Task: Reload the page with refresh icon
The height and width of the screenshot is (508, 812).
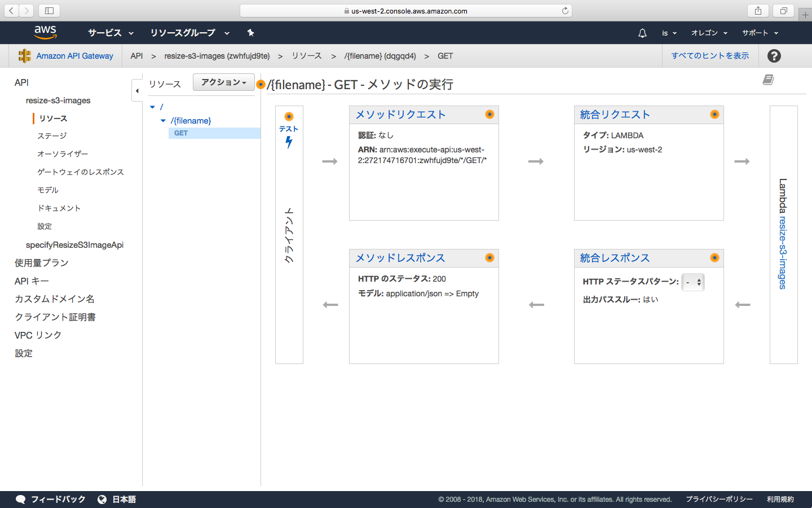Action: tap(565, 11)
